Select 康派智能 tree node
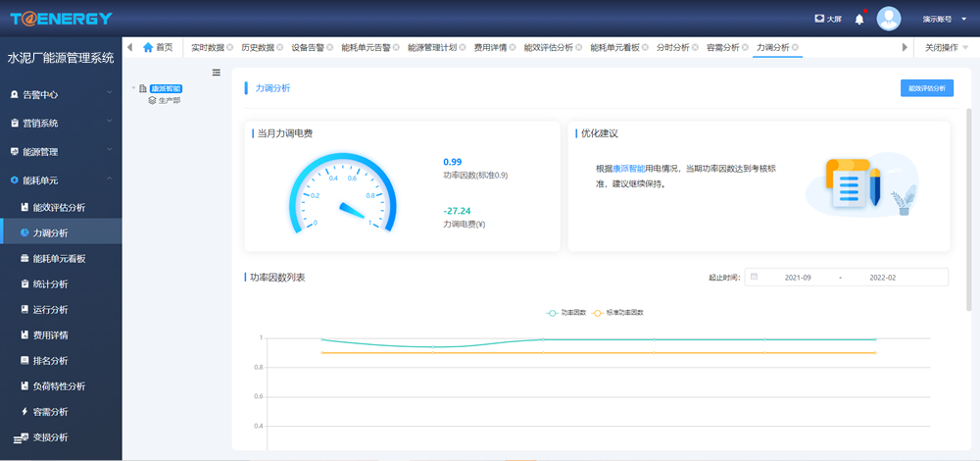Viewport: 980px width, 461px height. [x=166, y=88]
